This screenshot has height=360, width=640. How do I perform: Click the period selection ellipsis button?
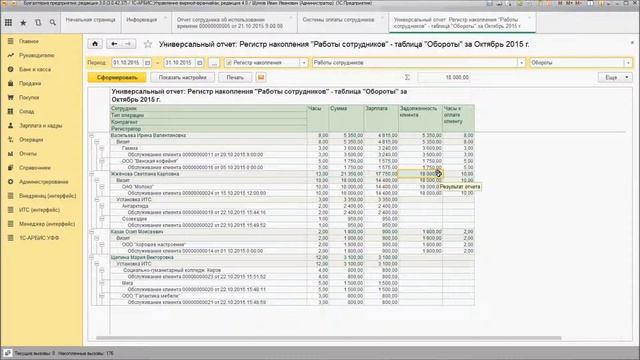click(214, 63)
